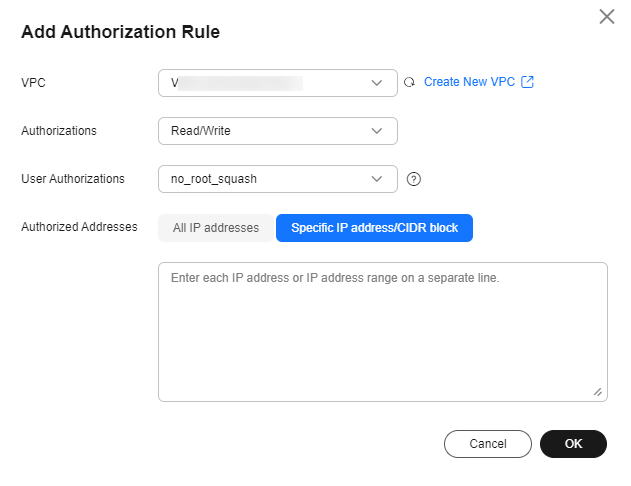The image size is (631, 486).
Task: Click the chevron arrow in the no_root_squash field
Action: click(377, 179)
